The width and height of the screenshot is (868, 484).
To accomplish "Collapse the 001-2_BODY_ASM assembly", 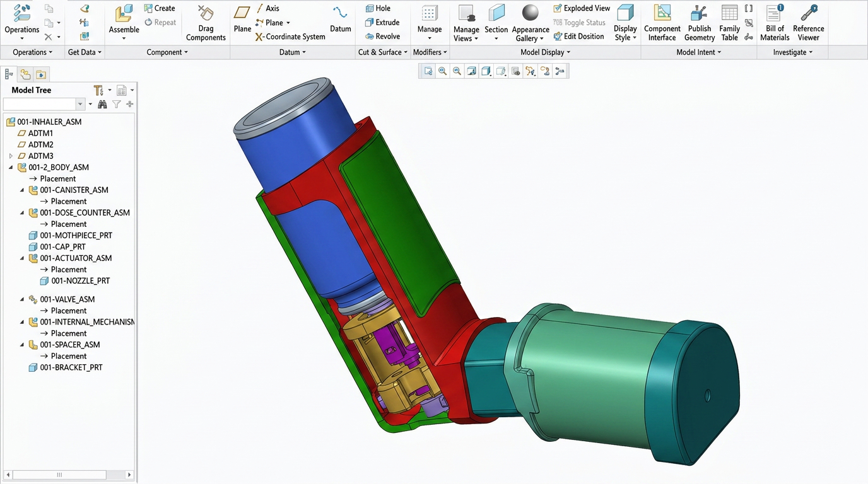I will coord(10,167).
